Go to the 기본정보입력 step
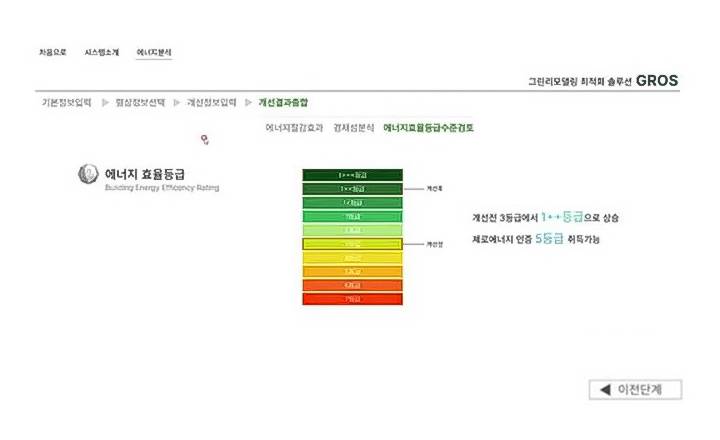This screenshot has width=720, height=440. (65, 103)
